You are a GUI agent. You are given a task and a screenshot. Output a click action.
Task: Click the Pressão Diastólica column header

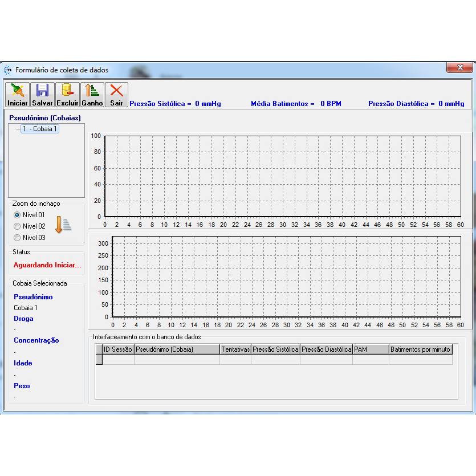(x=326, y=349)
